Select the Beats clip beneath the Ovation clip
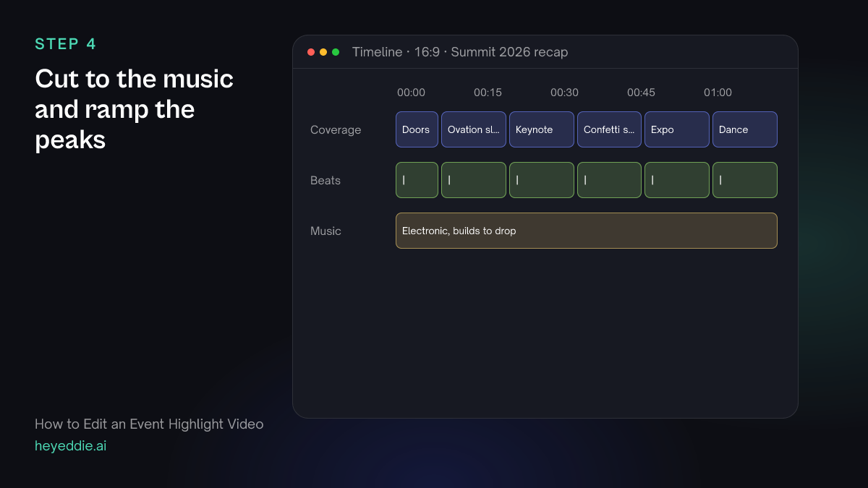The image size is (868, 488). tap(474, 180)
